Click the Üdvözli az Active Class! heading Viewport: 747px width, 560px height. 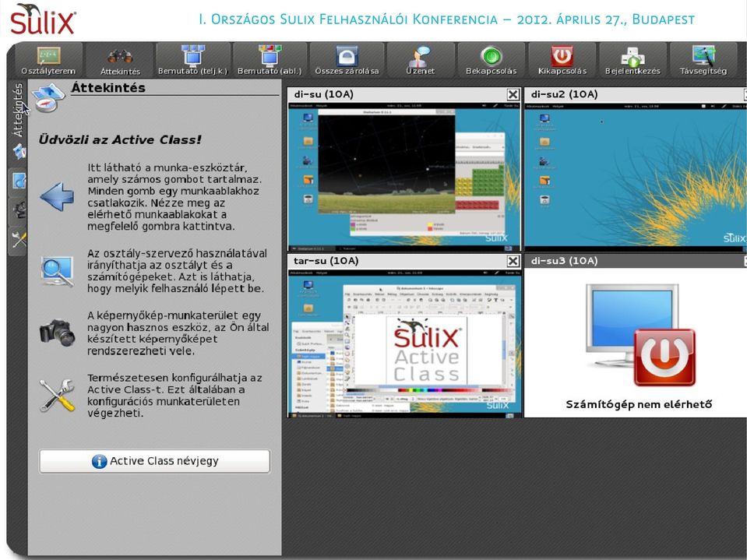pos(120,139)
